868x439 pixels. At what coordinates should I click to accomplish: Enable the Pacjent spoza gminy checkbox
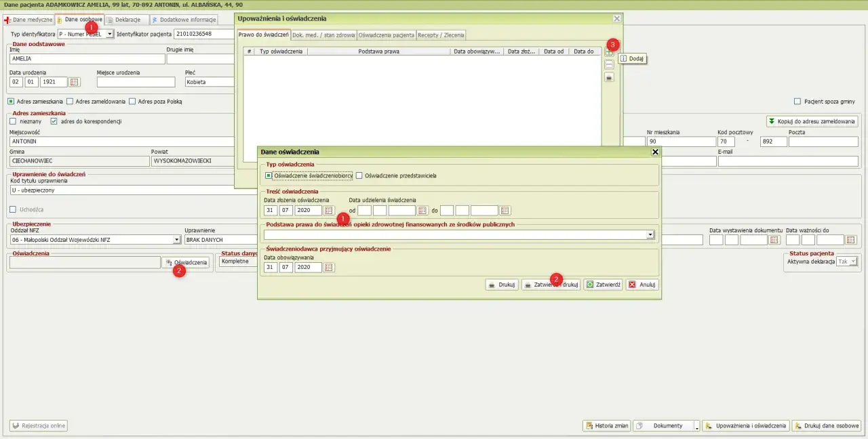point(797,102)
